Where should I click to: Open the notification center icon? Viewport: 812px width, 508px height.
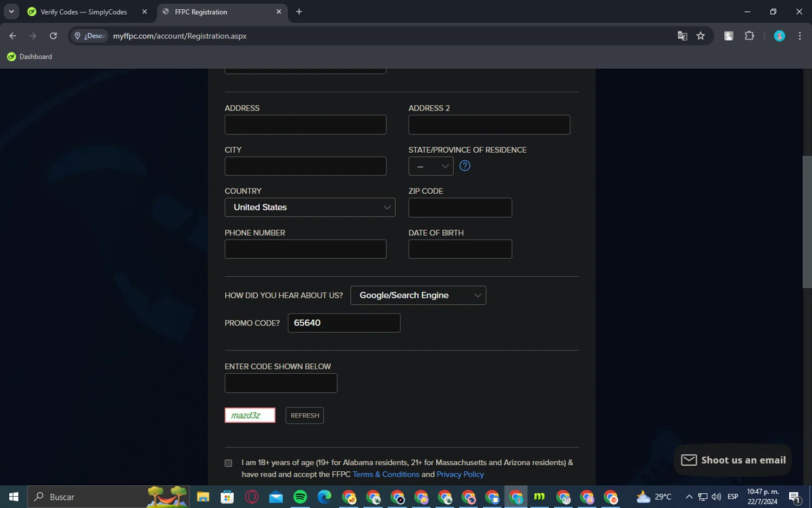[795, 497]
